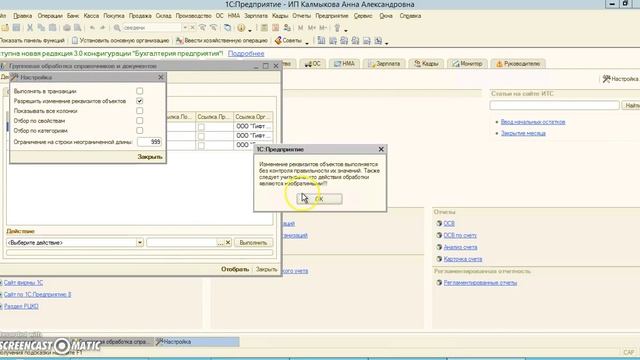This screenshot has width=640, height=360.
Task: Click the Undo arrow icon
Action: click(x=92, y=28)
